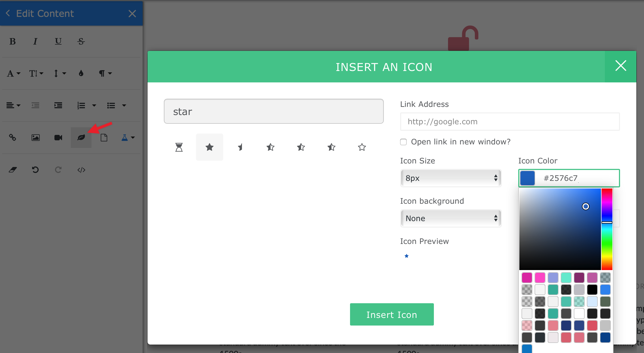Enable Open link in new window checkbox
This screenshot has width=644, height=353.
click(x=403, y=142)
